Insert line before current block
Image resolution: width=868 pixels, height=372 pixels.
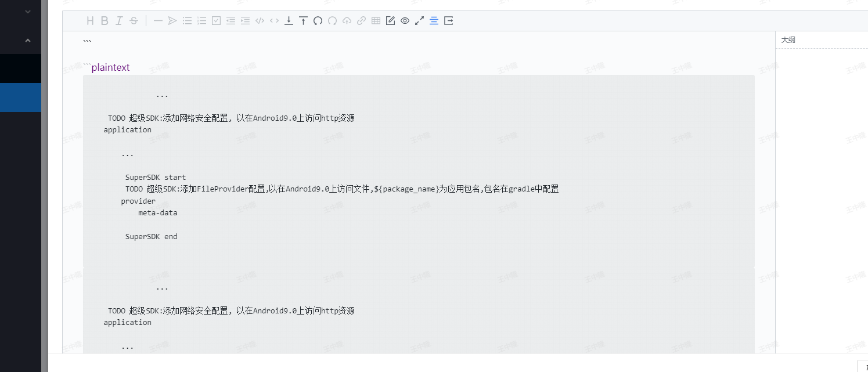(x=303, y=21)
